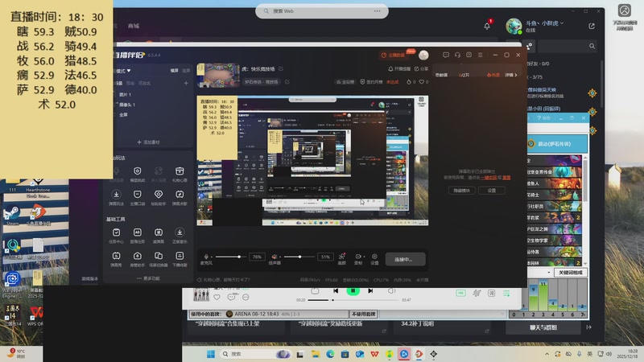Click the 连接中 stream button
This screenshot has width=644, height=362.
point(406,259)
